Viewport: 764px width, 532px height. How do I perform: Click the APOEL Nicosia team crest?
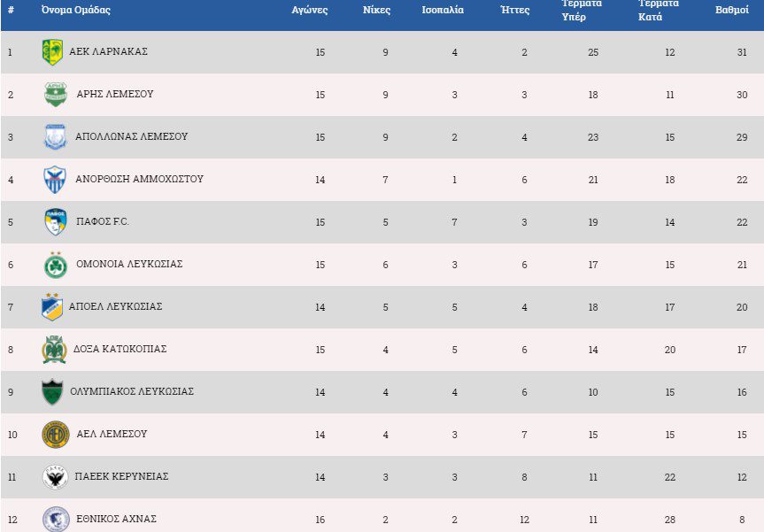(x=52, y=307)
